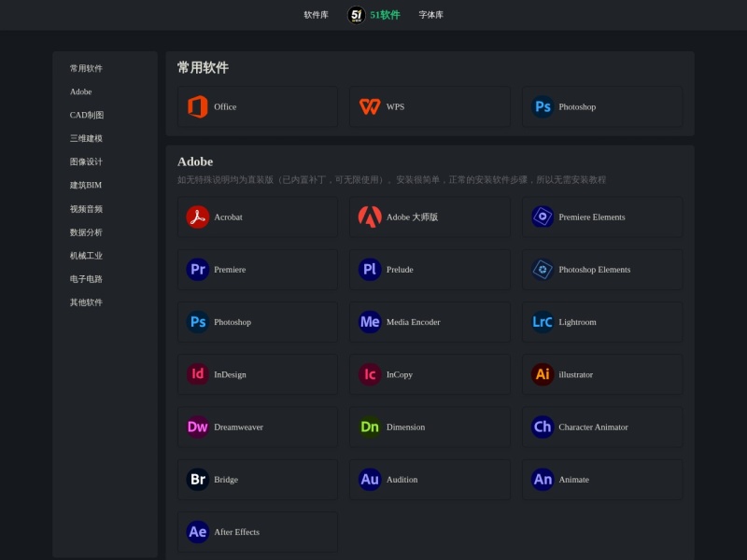
Task: Click the 51 site logo
Action: pos(357,15)
